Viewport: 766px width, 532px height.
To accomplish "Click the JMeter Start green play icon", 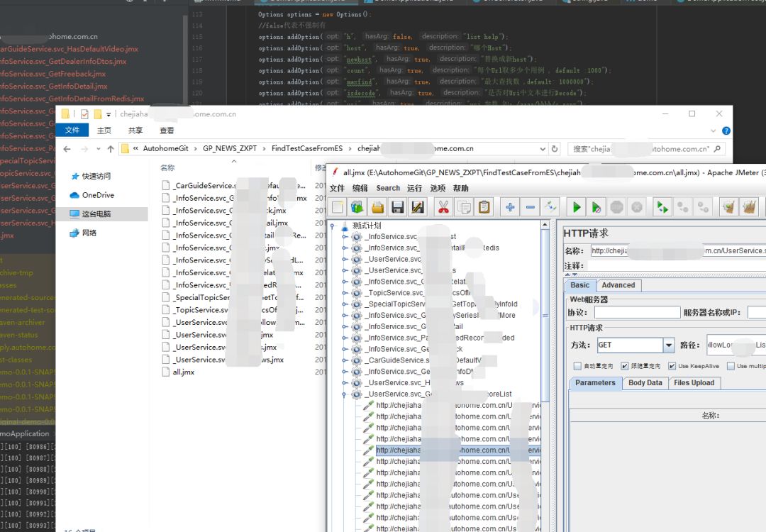I will tap(577, 207).
